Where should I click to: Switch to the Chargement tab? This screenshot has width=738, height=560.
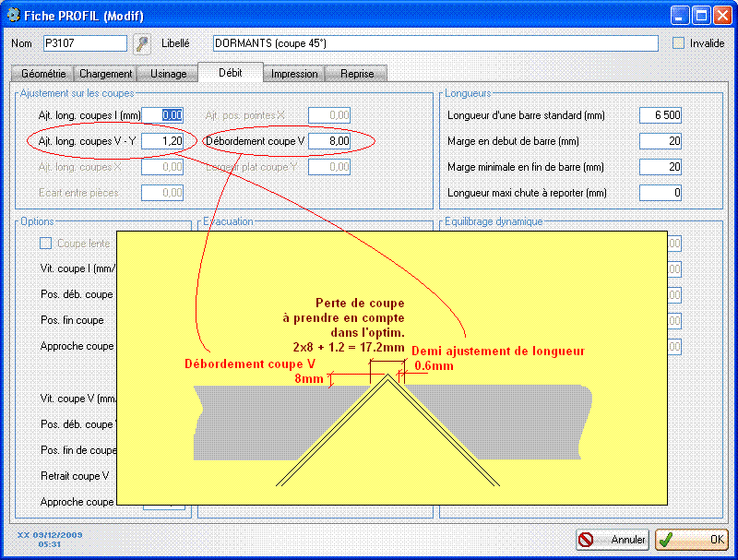tap(105, 74)
